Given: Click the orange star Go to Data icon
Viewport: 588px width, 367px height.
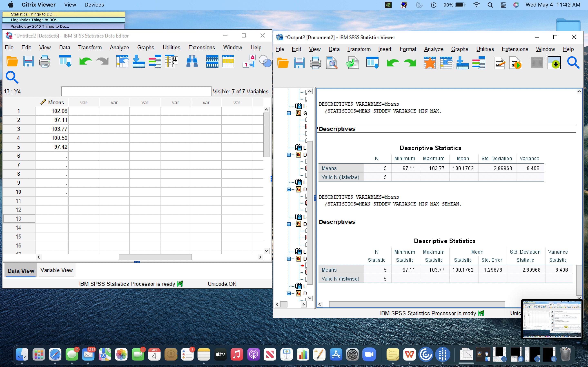Looking at the screenshot, I should 429,63.
